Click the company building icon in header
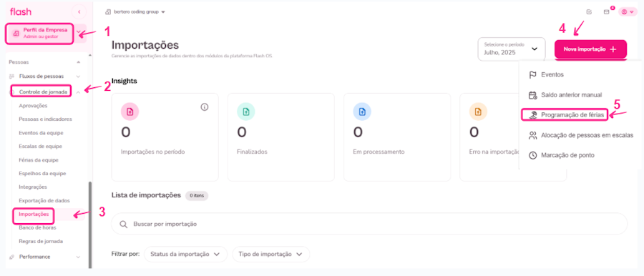The image size is (644, 276). [x=108, y=12]
